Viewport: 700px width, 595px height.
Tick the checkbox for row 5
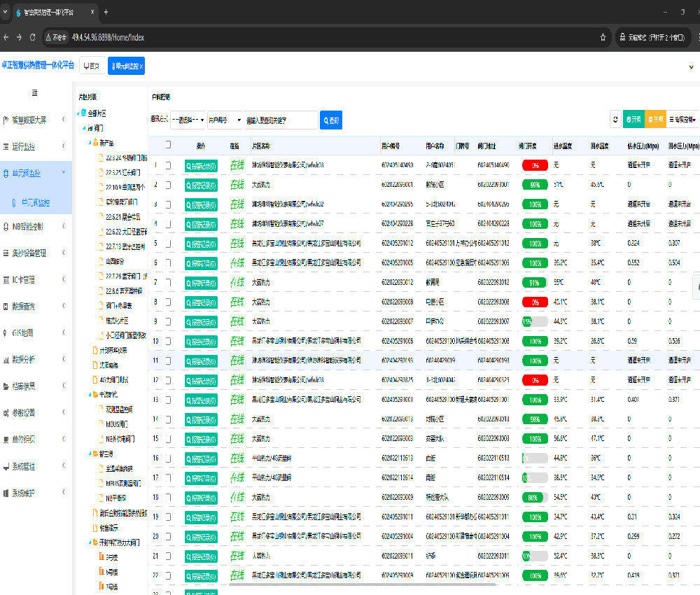(168, 244)
